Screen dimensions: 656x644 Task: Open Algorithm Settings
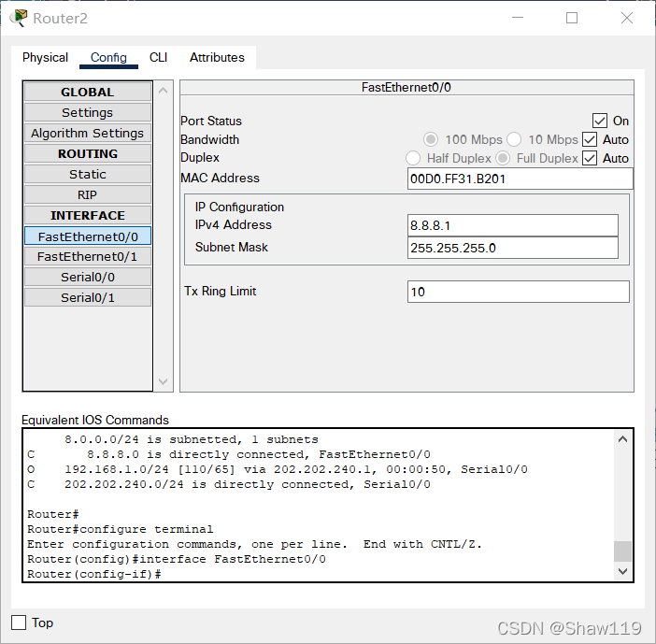click(88, 133)
